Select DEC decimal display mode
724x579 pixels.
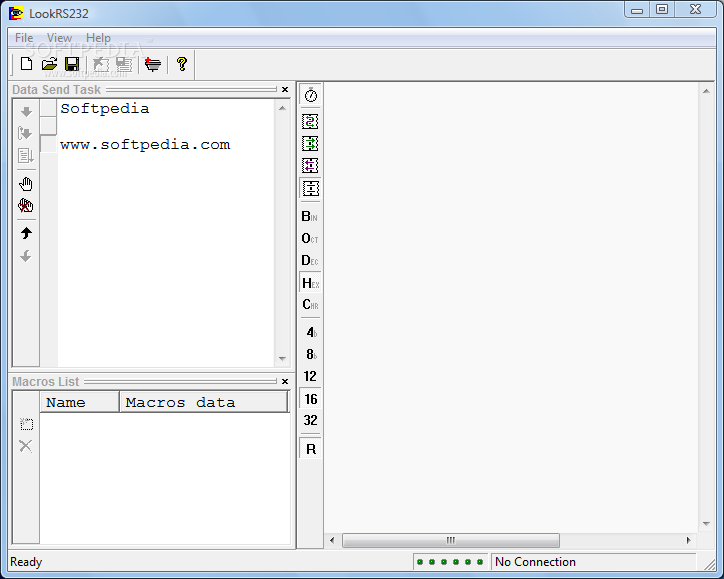(310, 260)
